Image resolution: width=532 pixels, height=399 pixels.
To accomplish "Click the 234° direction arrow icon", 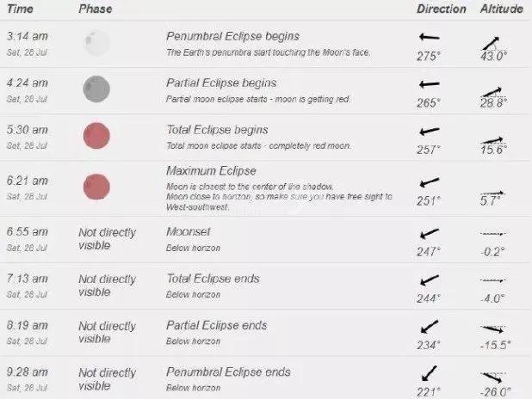I will (430, 327).
